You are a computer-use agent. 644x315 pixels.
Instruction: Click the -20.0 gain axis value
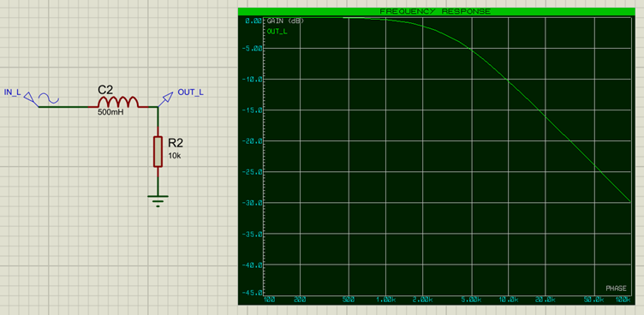252,141
